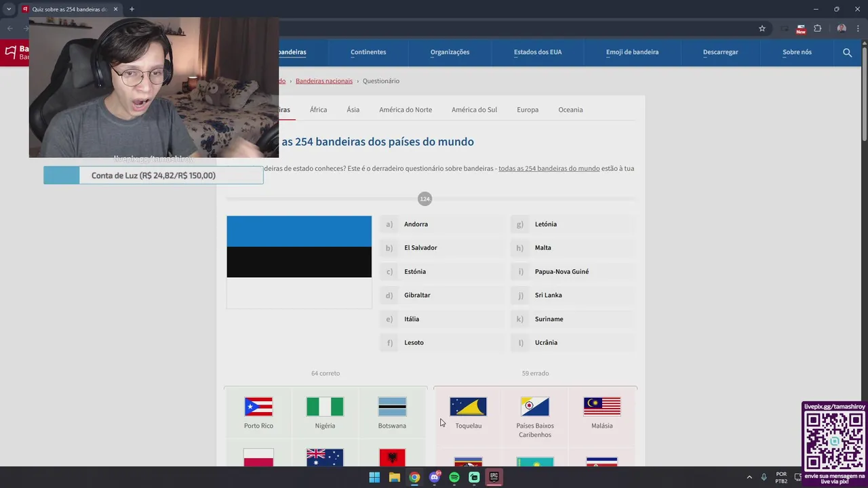Click the Malásia flag icon
This screenshot has width=868, height=488.
click(602, 407)
